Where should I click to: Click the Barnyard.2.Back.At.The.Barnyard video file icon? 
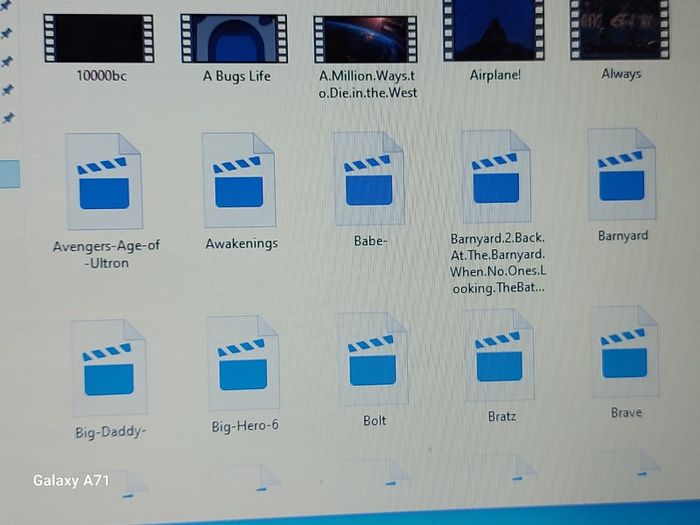pyautogui.click(x=496, y=176)
